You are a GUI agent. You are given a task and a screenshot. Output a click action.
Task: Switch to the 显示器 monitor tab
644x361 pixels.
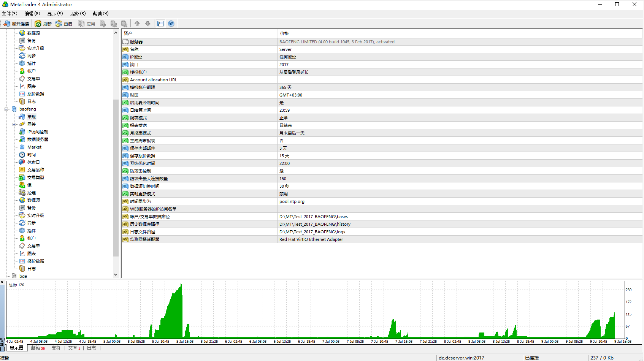pyautogui.click(x=16, y=348)
